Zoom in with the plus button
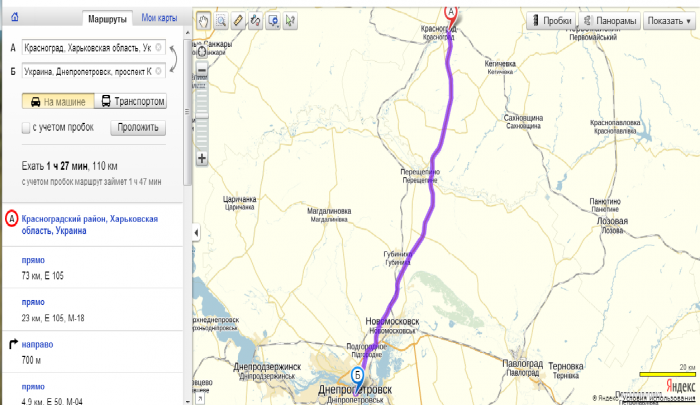 (202, 158)
